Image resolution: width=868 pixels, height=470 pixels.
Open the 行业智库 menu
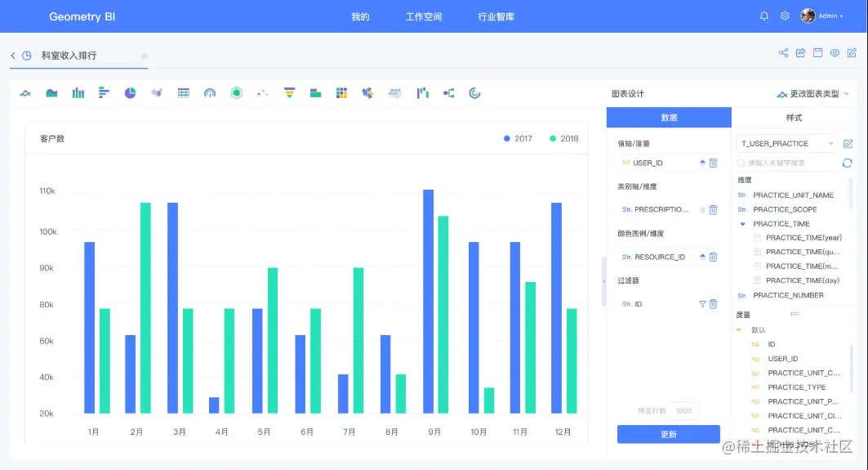[496, 16]
